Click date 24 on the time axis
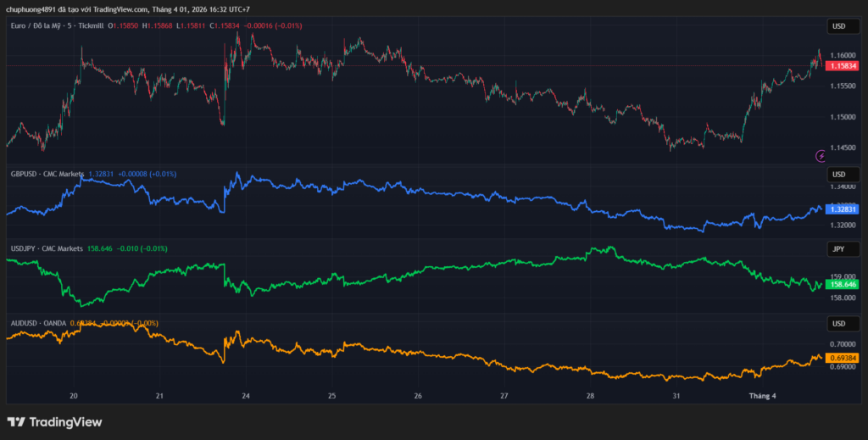The width and height of the screenshot is (868, 440). tap(245, 396)
